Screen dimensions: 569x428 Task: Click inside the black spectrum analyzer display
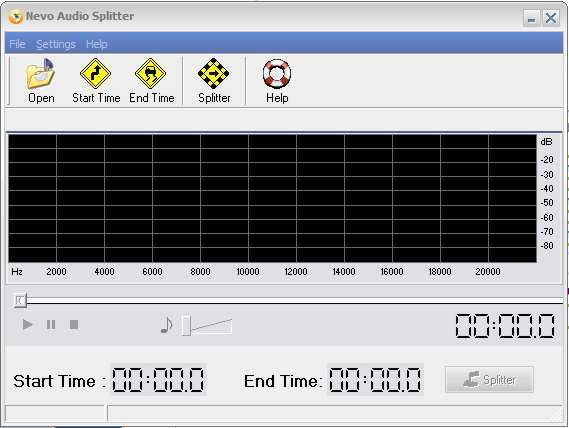tap(272, 198)
